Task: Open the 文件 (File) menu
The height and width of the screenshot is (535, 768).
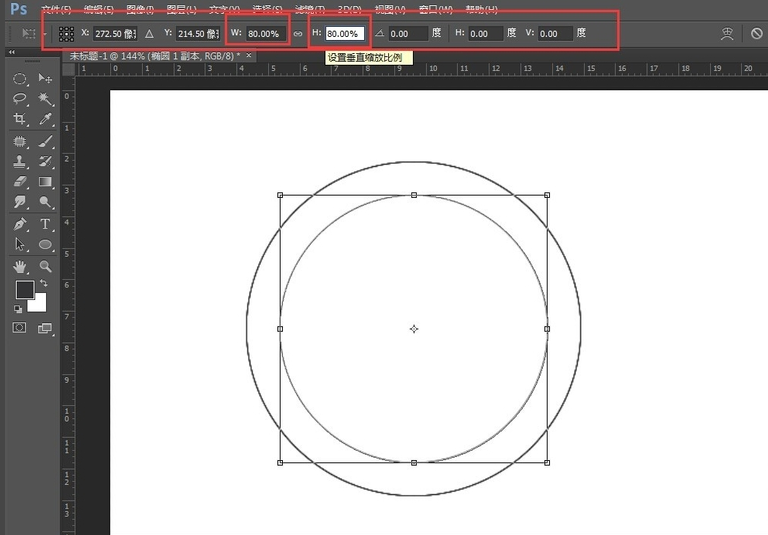Action: (56, 10)
